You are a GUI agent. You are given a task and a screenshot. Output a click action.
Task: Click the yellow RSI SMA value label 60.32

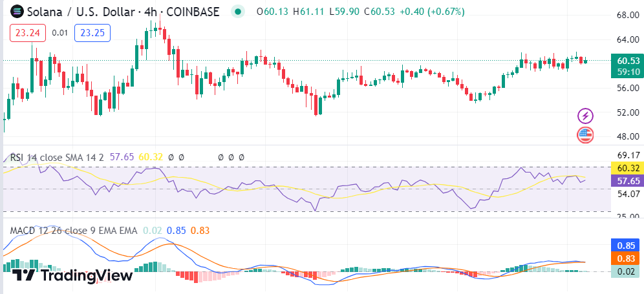628,168
